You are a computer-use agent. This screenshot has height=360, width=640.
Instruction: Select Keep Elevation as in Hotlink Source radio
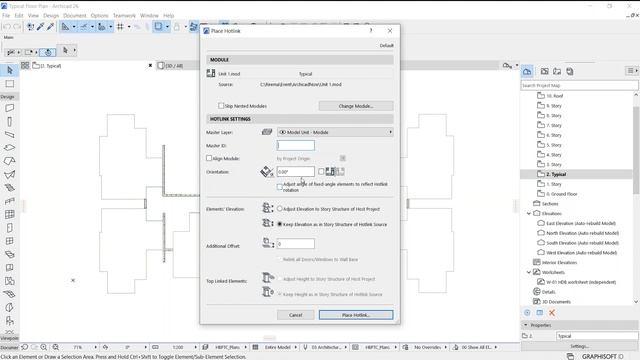[x=280, y=224]
